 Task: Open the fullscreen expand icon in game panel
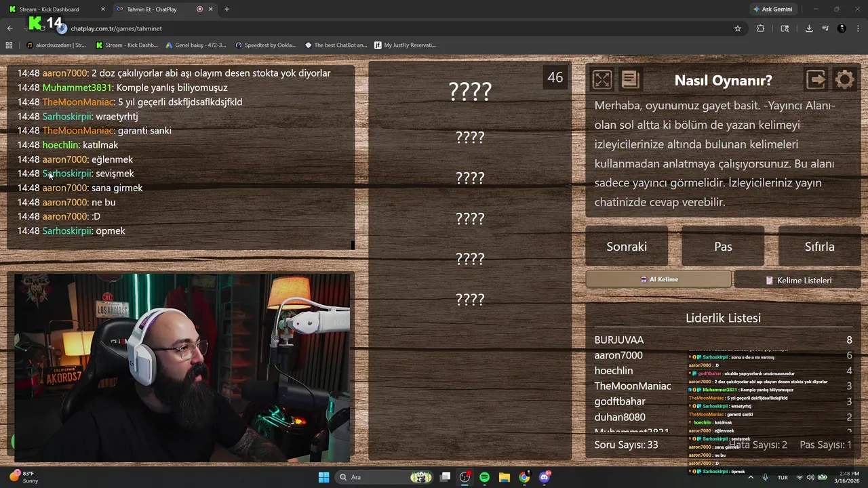click(x=602, y=80)
